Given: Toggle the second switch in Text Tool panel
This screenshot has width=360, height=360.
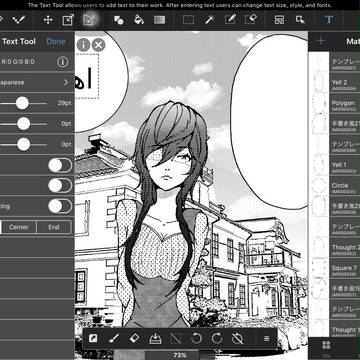Looking at the screenshot, I should (60, 186).
